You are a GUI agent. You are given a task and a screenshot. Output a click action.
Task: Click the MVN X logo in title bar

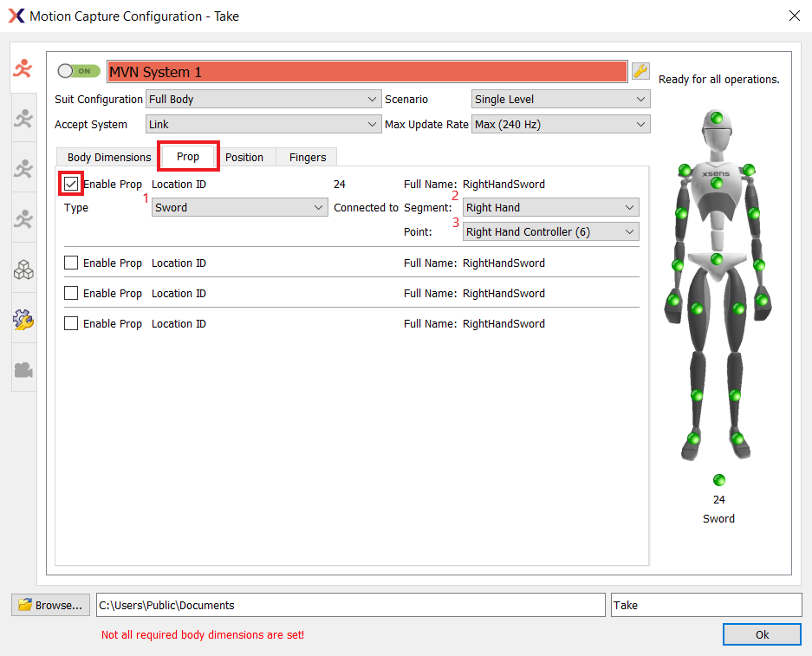click(x=16, y=16)
